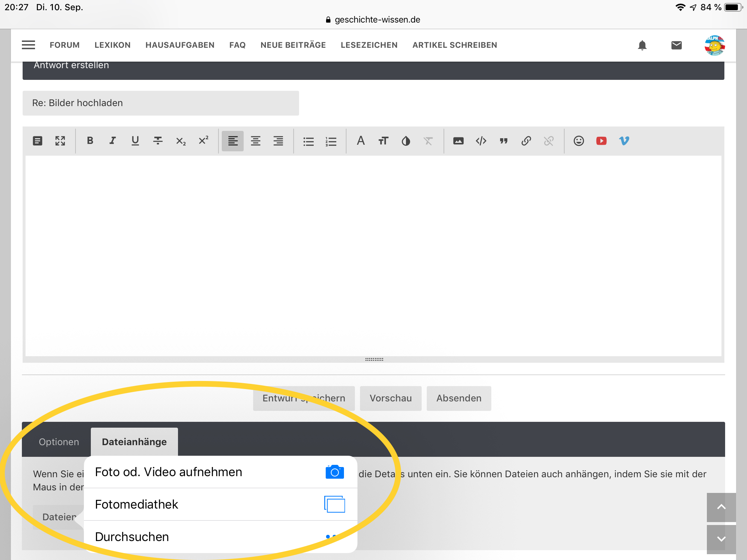This screenshot has height=560, width=747.
Task: Enable left text alignment
Action: [233, 141]
